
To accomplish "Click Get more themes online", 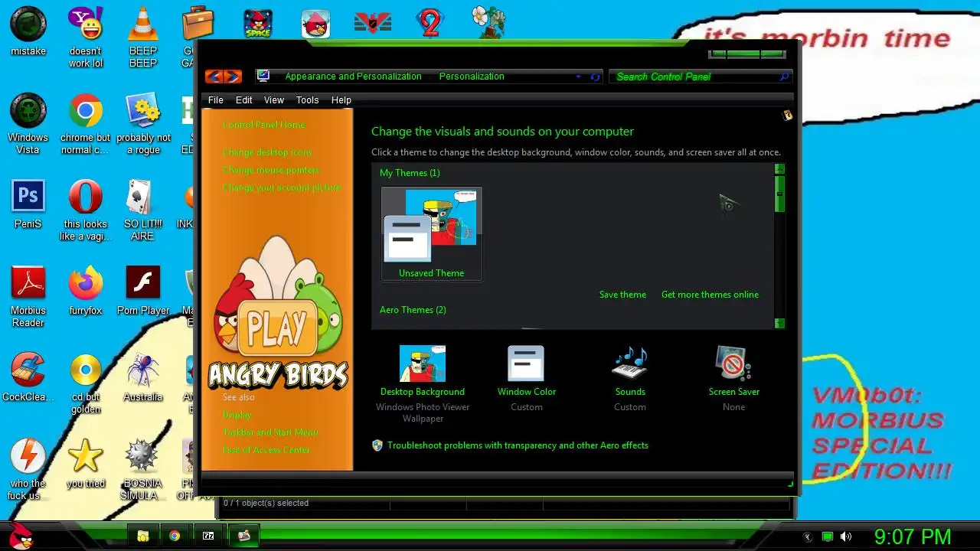I will (710, 295).
